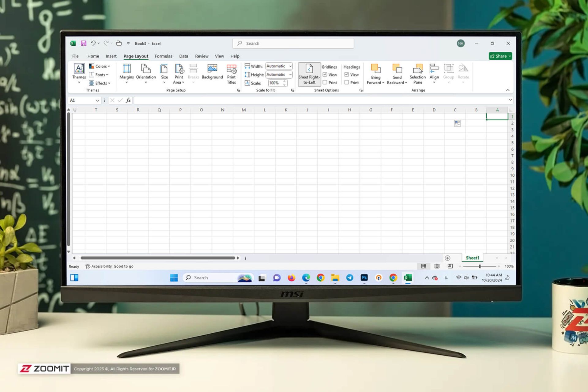The image size is (588, 392).
Task: Add a new sheet with plus button
Action: pos(447,258)
